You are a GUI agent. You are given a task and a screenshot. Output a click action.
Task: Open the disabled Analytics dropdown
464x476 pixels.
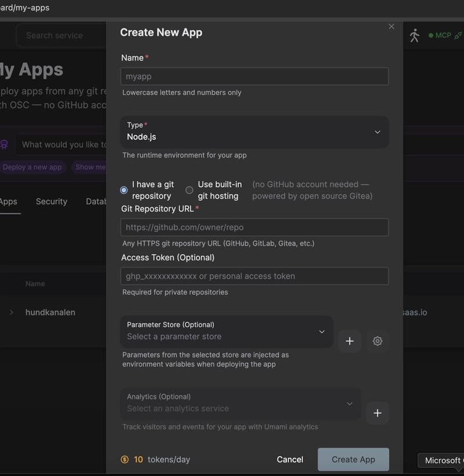point(241,403)
